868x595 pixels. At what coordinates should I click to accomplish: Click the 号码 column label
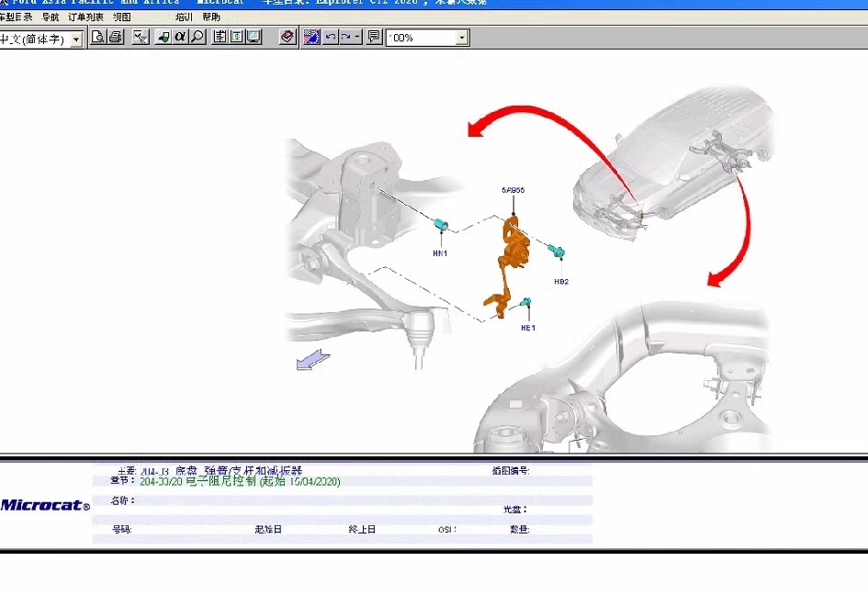(x=122, y=530)
